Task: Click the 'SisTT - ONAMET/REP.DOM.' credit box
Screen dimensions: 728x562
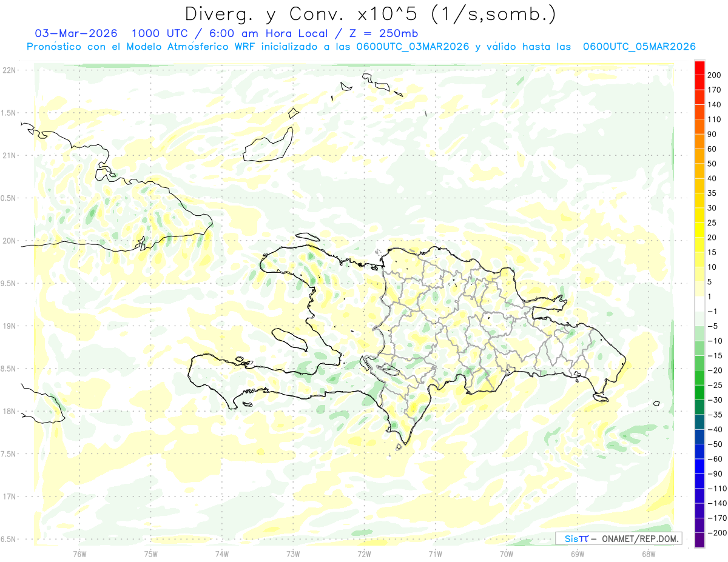Action: [618, 538]
